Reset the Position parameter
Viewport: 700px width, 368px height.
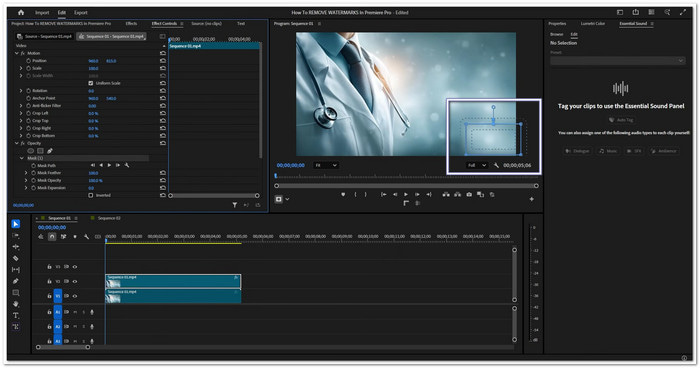[163, 61]
